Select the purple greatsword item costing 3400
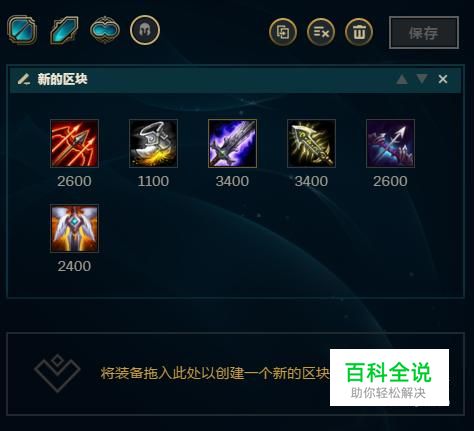 (232, 143)
